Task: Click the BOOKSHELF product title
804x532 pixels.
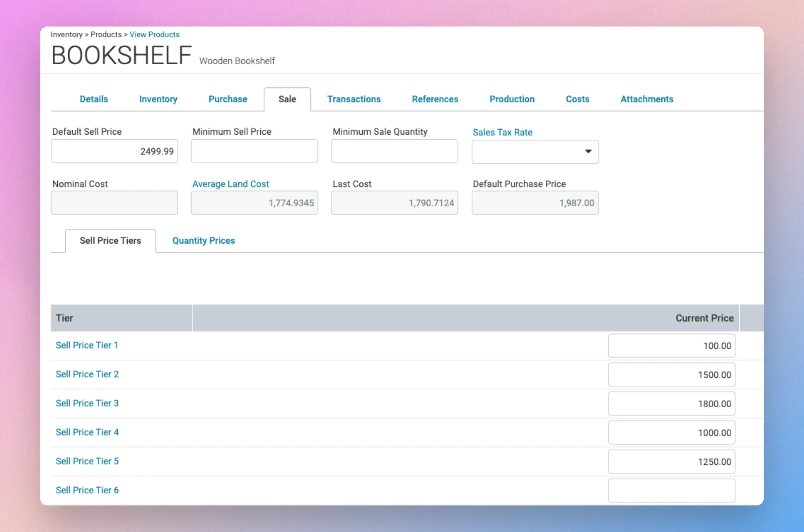Action: click(x=121, y=55)
